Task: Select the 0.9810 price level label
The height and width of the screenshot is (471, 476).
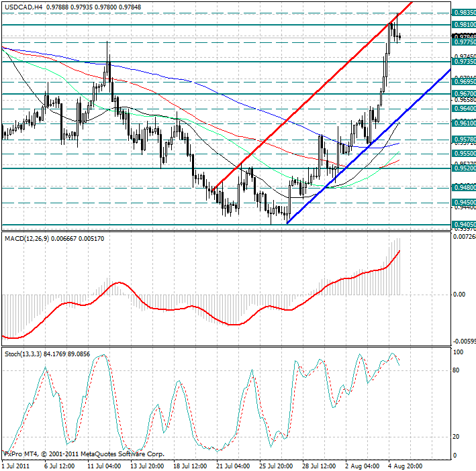Action: pos(464,25)
